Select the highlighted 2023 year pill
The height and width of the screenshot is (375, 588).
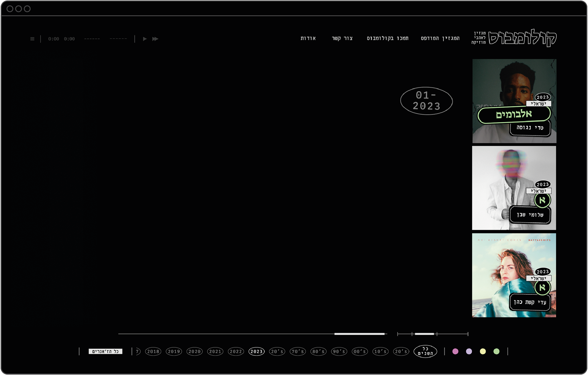point(257,351)
